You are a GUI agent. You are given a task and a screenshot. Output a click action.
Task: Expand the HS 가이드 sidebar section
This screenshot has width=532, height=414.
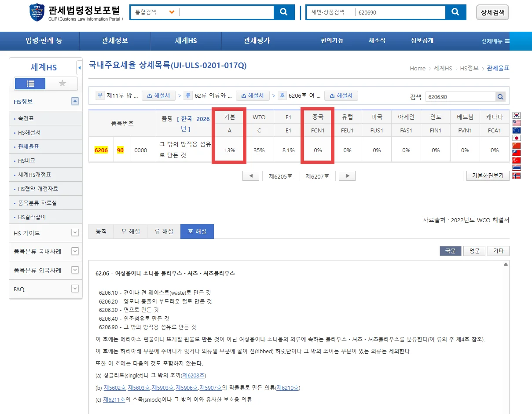(x=75, y=233)
